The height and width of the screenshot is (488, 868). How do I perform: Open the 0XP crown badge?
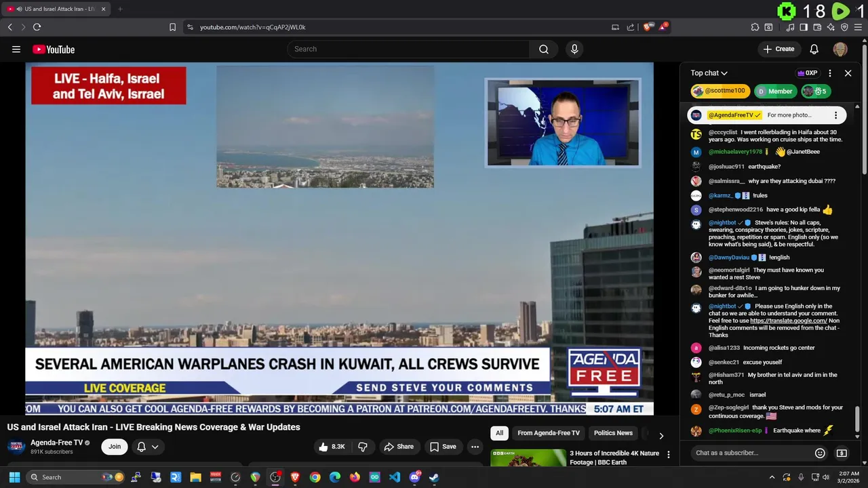807,73
